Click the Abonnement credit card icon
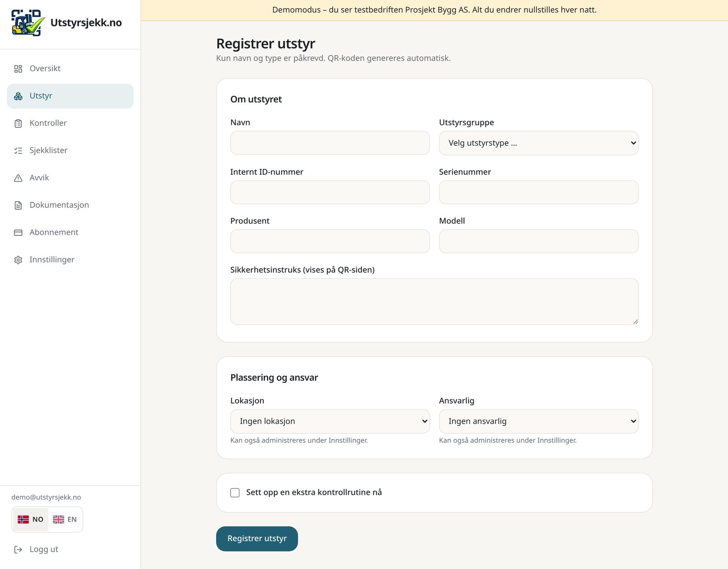The width and height of the screenshot is (728, 569). [18, 233]
